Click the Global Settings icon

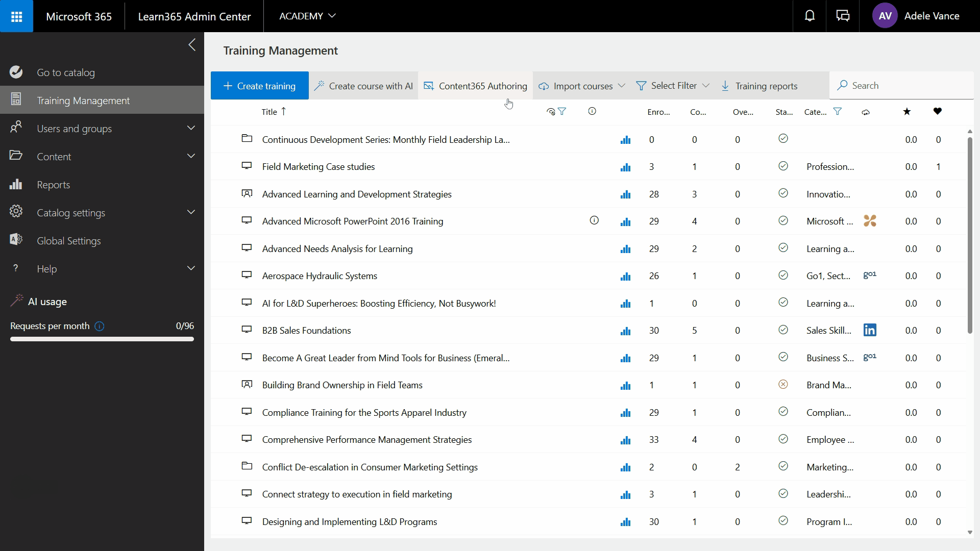(x=16, y=240)
